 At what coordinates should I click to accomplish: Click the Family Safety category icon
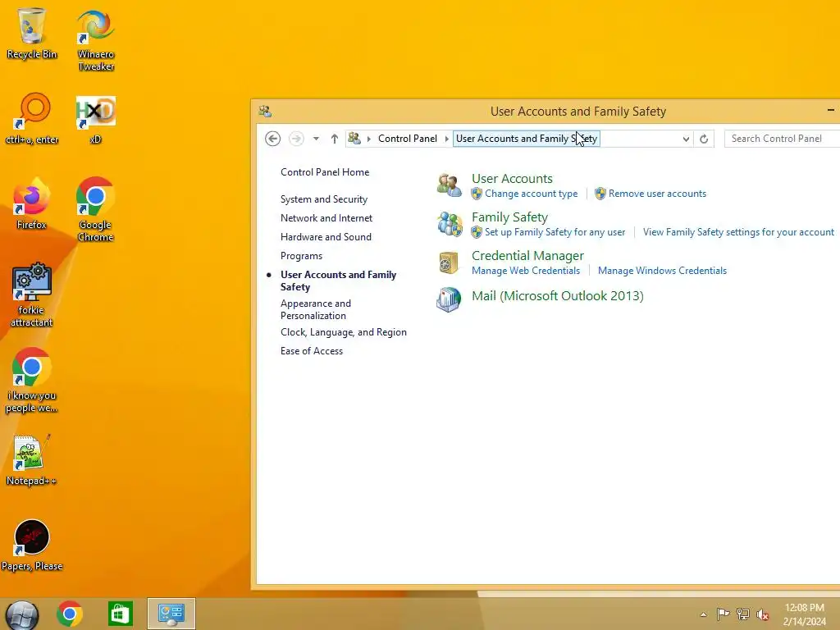pos(449,224)
